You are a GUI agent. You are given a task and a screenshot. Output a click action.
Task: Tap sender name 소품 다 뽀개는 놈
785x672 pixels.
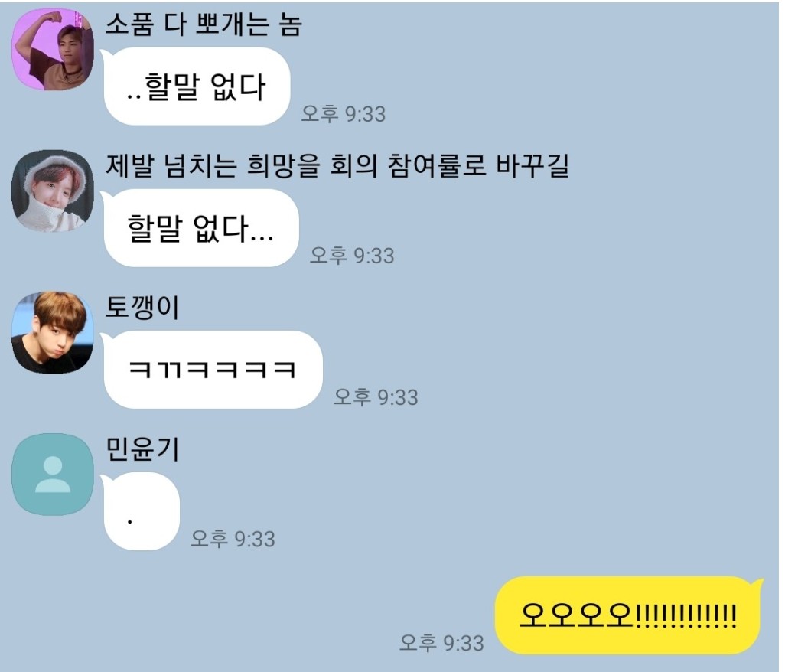[x=204, y=24]
